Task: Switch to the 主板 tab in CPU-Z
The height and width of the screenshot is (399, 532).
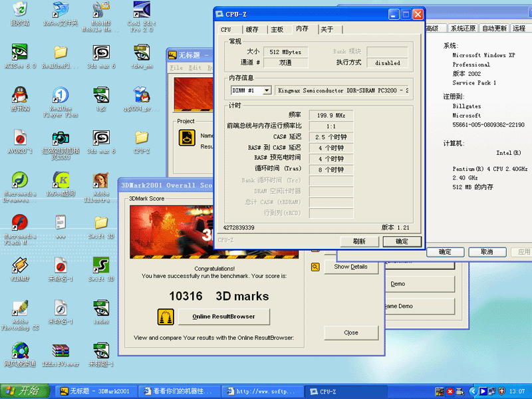Action: pyautogui.click(x=277, y=29)
